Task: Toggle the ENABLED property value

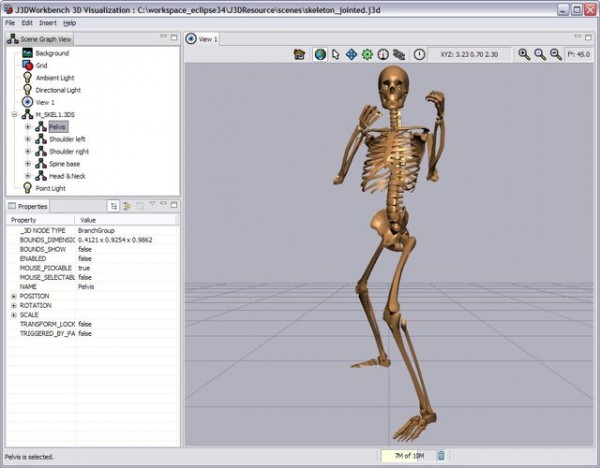Action: coord(86,258)
